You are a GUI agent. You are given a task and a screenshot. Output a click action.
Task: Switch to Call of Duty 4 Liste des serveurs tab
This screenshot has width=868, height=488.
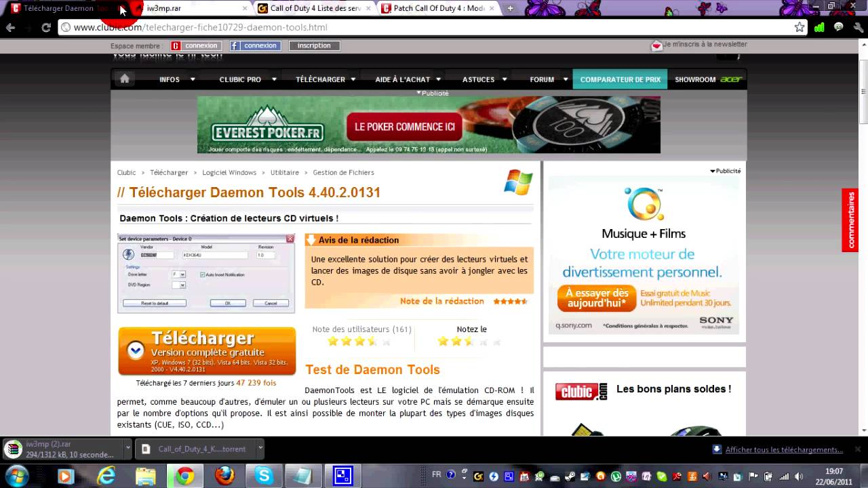315,8
